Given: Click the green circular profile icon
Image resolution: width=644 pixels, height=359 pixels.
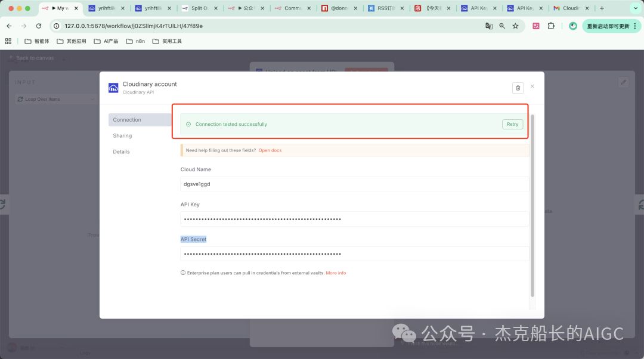Looking at the screenshot, I should click(x=572, y=26).
